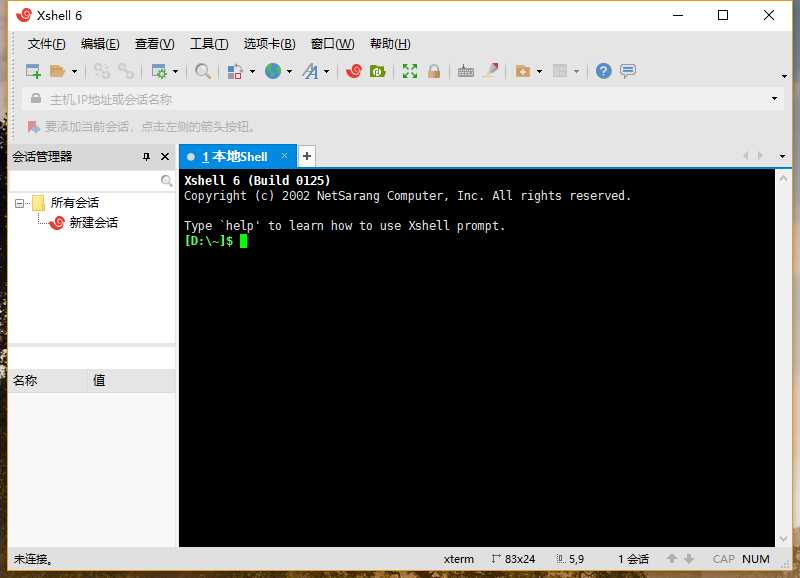Open help with the question mark icon
The image size is (800, 578).
[604, 71]
